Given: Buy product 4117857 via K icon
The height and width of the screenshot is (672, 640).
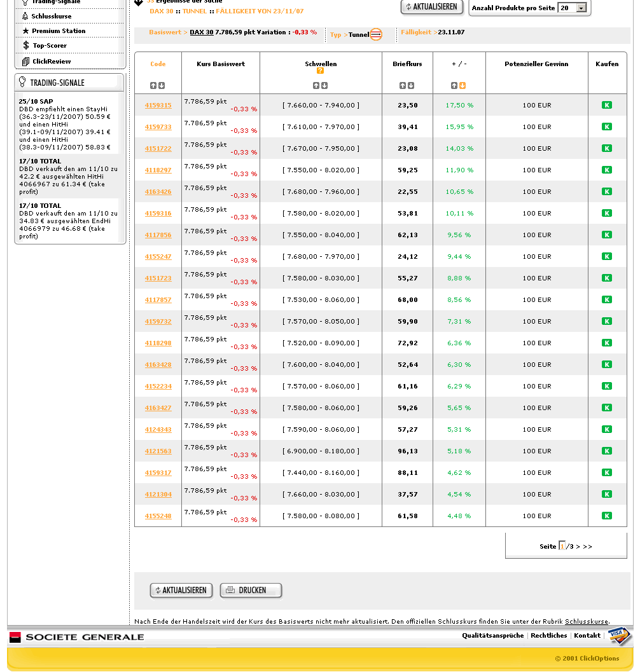Looking at the screenshot, I should click(606, 299).
